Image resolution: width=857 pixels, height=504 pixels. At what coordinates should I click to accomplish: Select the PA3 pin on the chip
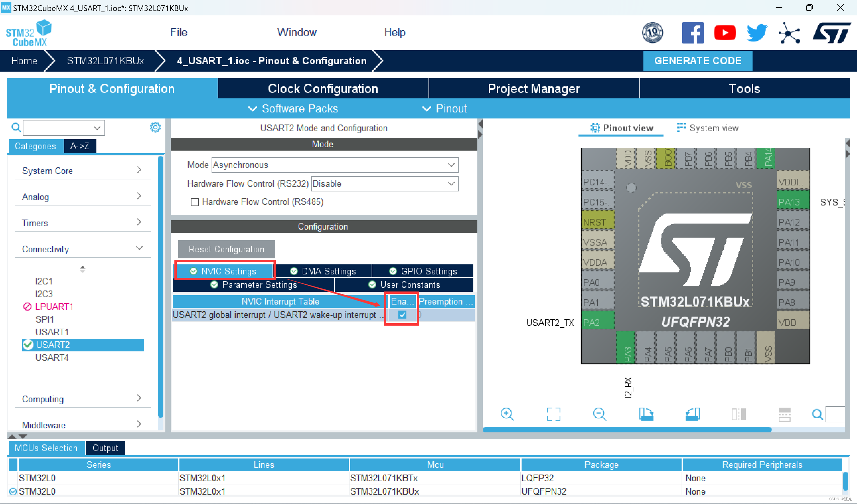tap(625, 348)
